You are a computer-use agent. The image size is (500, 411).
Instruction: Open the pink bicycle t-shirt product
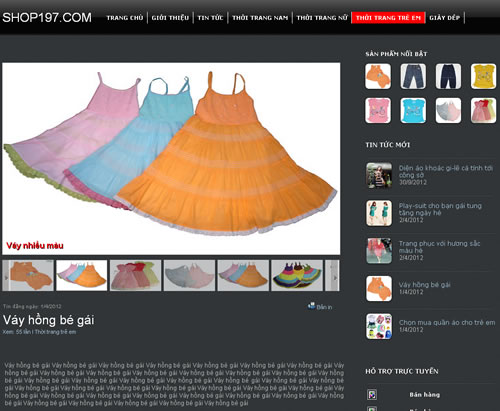pyautogui.click(x=378, y=110)
